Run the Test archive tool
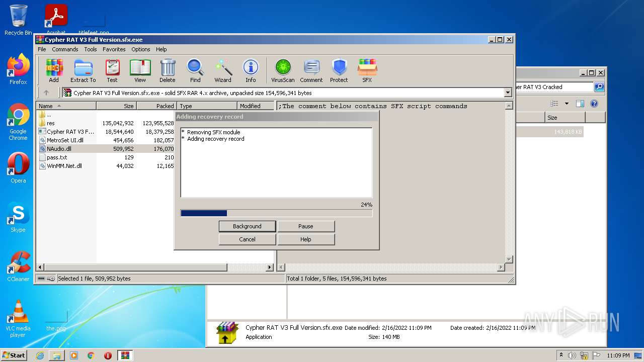 pos(112,70)
